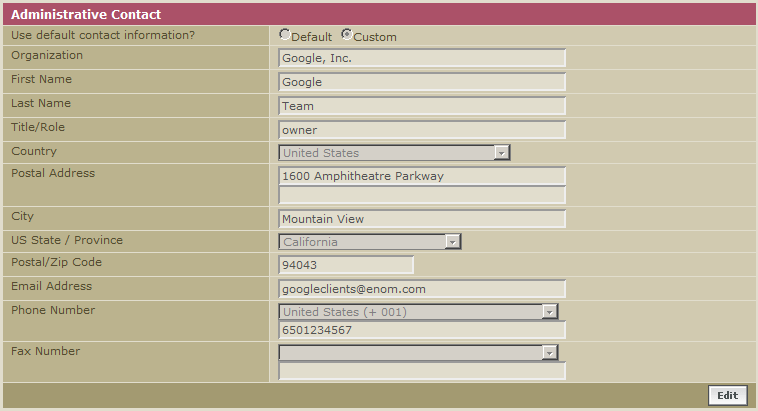758x411 pixels.
Task: Open the Fax Number country code dropdown
Action: pyautogui.click(x=418, y=352)
